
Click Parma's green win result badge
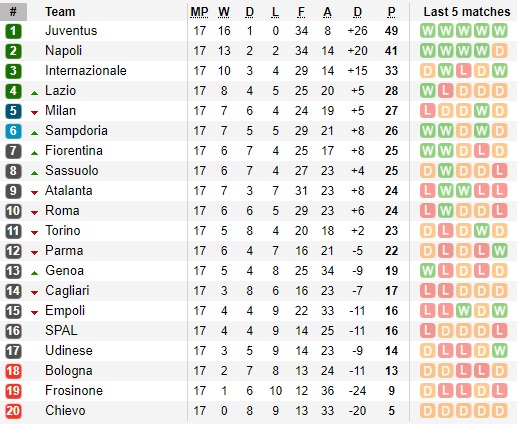499,251
